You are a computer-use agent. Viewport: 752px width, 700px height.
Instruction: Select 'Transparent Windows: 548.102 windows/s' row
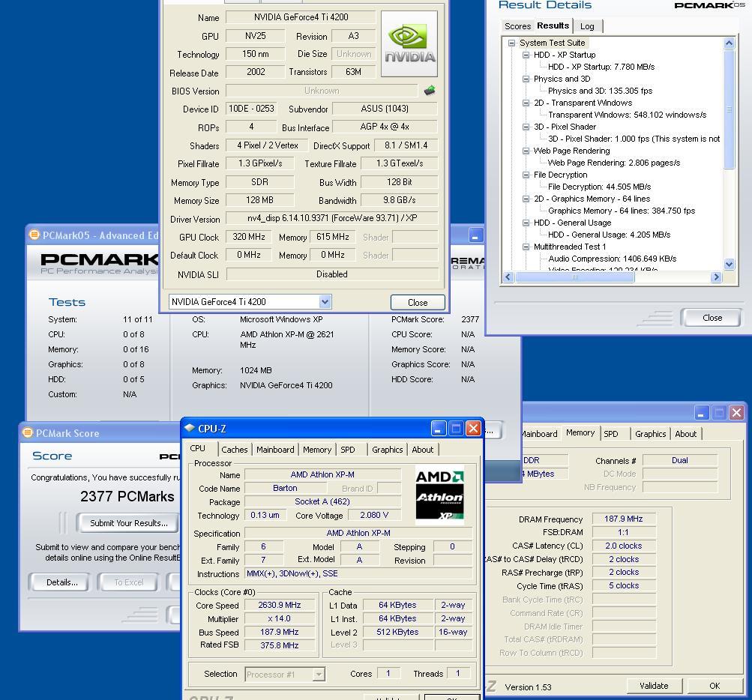(x=628, y=115)
